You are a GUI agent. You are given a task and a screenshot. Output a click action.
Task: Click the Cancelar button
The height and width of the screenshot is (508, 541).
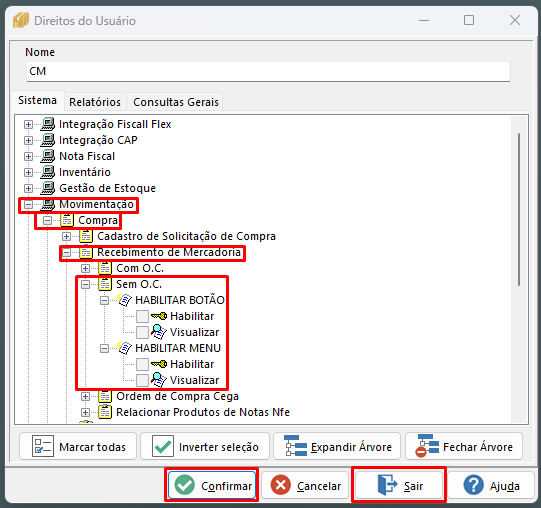305,485
